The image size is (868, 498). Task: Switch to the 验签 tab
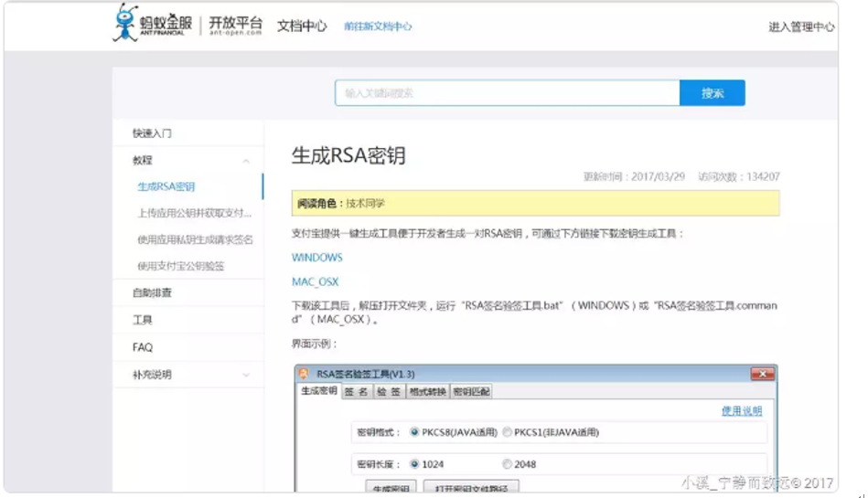389,392
